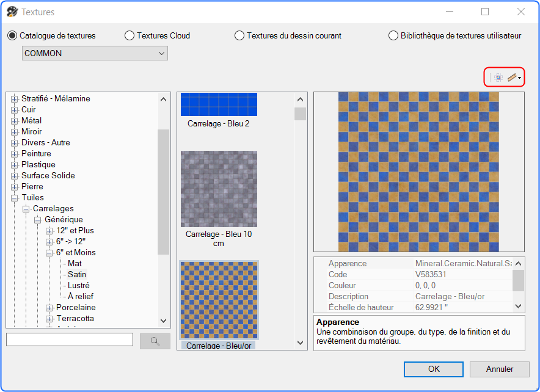Select the Mat finish tree item

pyautogui.click(x=75, y=263)
